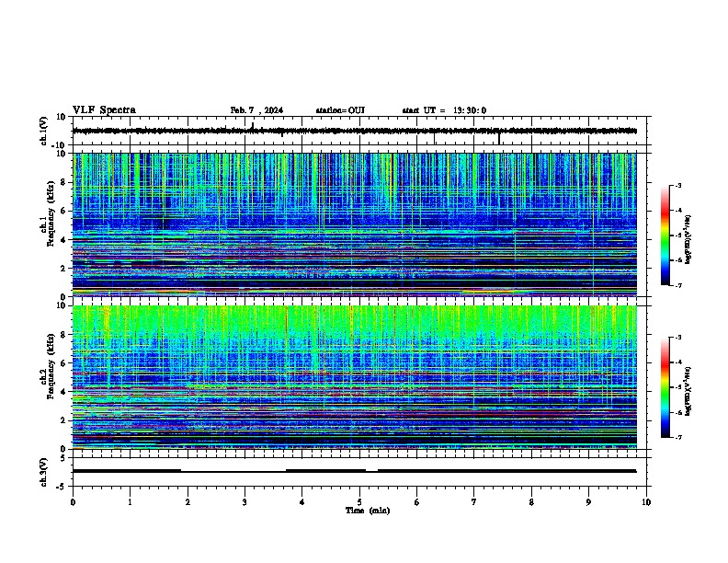Click the ch.2 spectrogram panel
Image resolution: width=728 pixels, height=563 pixels.
(355, 377)
